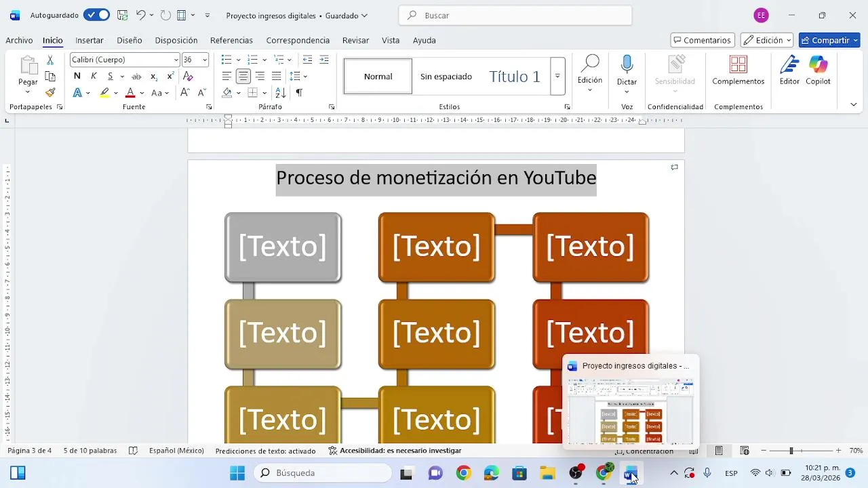This screenshot has width=868, height=488.
Task: Toggle italic formatting (K)
Action: point(94,76)
